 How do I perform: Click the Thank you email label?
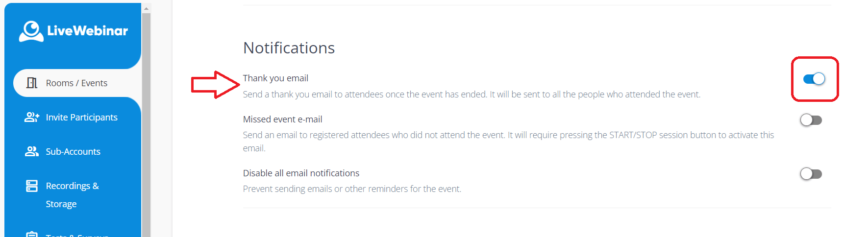pyautogui.click(x=275, y=78)
